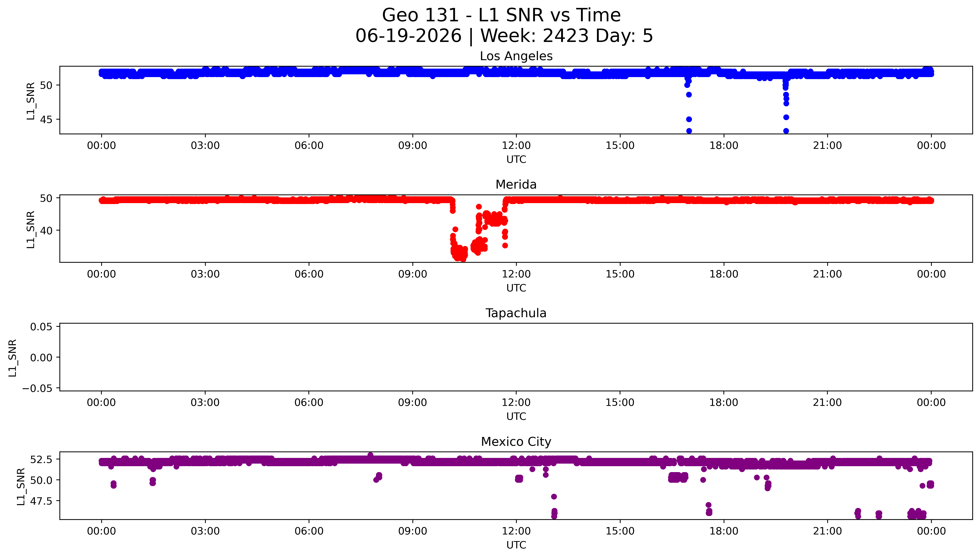Image resolution: width=980 pixels, height=558 pixels.
Task: Click the Tapachula subplot title
Action: 516,313
